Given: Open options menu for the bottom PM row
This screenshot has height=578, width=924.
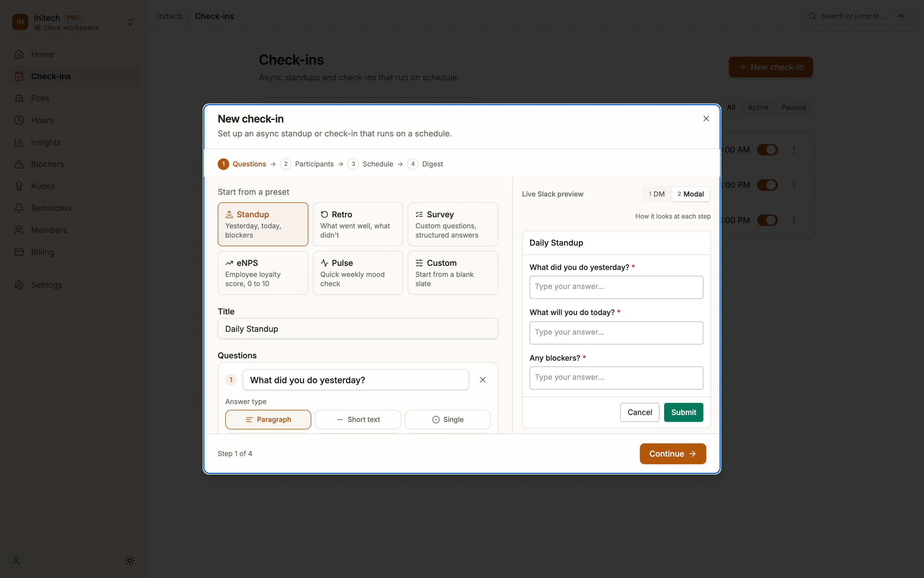Looking at the screenshot, I should [x=794, y=220].
